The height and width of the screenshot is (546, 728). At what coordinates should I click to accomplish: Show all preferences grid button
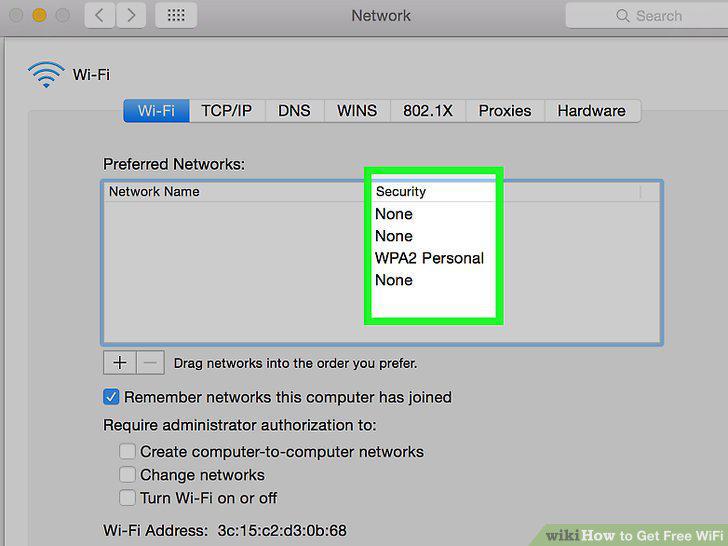(x=176, y=15)
